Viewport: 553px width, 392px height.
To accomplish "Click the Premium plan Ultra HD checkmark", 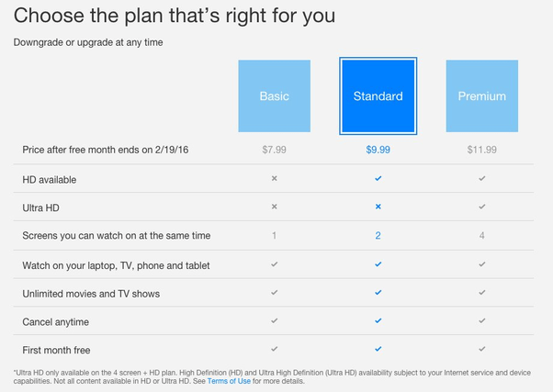I will tap(481, 207).
